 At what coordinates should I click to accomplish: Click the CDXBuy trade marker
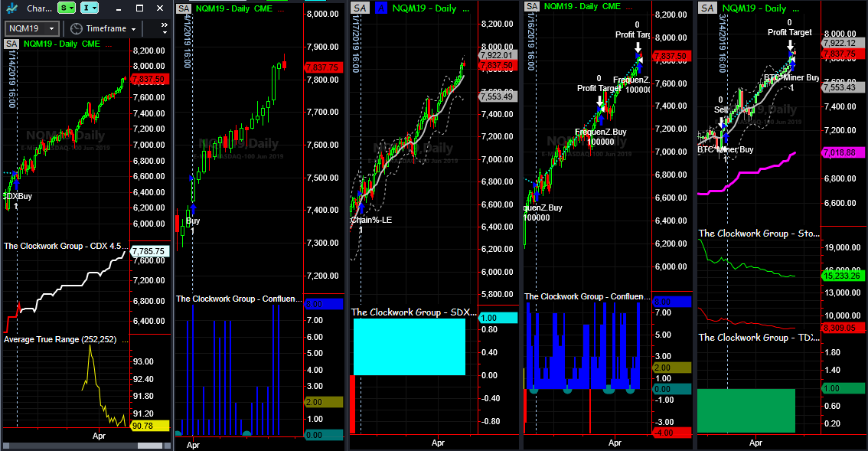(x=18, y=196)
